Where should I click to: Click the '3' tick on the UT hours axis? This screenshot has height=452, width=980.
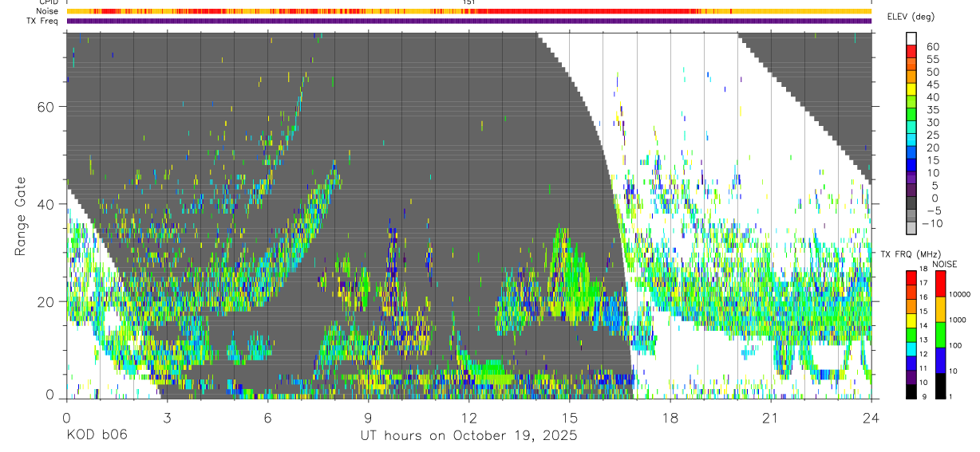click(167, 417)
